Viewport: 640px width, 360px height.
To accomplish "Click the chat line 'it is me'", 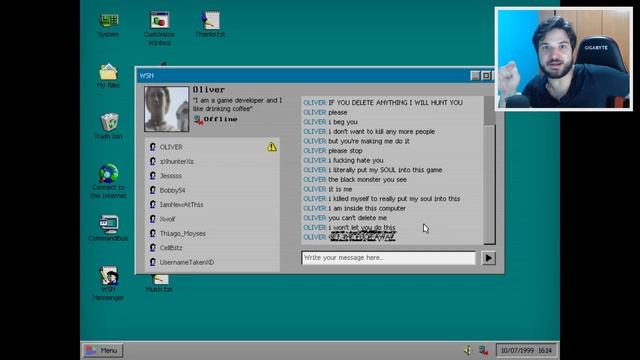I will (x=340, y=189).
